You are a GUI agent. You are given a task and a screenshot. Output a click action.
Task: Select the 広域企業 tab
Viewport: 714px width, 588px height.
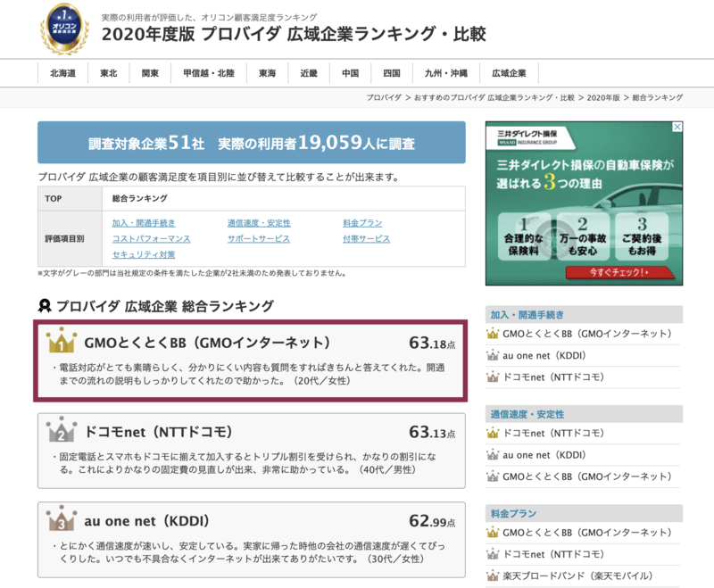coord(510,73)
